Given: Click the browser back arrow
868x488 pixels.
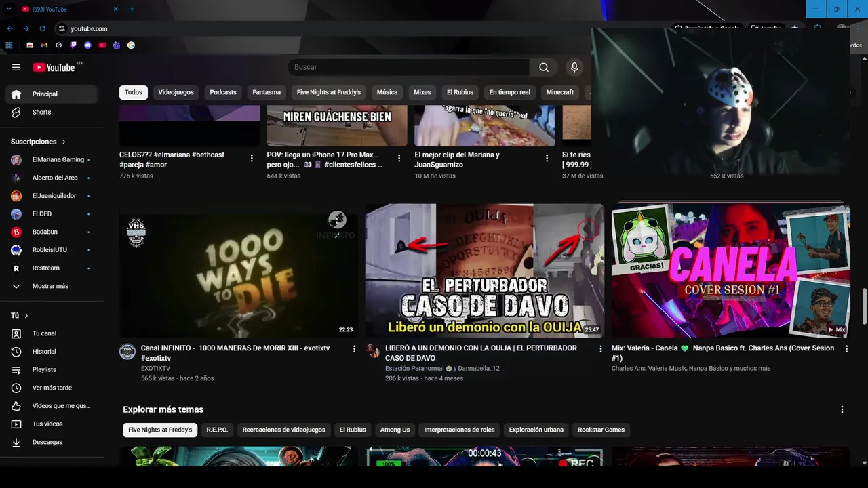Looking at the screenshot, I should 9,28.
